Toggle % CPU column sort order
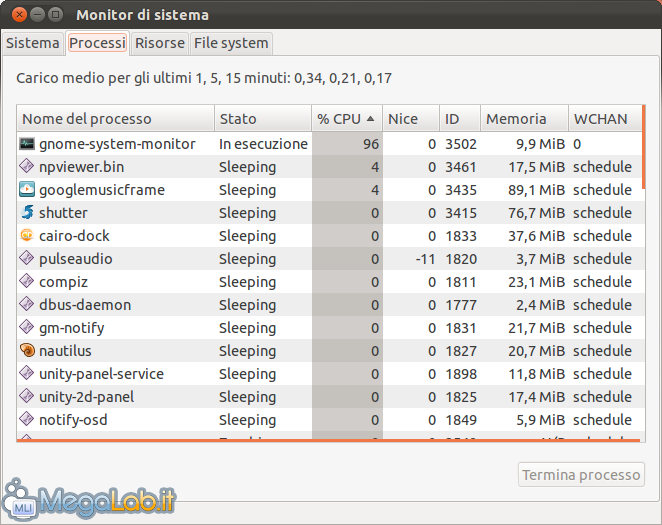This screenshot has height=525, width=662. [x=347, y=119]
